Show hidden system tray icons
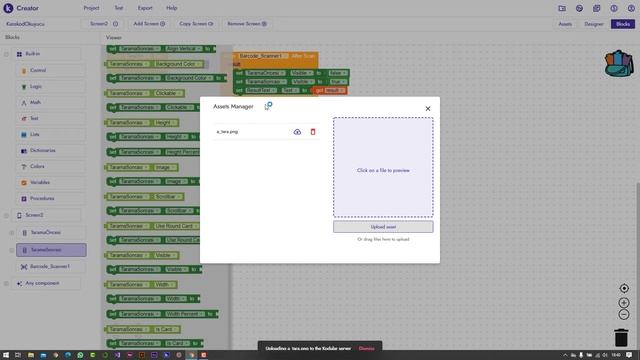The height and width of the screenshot is (360, 640). click(565, 355)
